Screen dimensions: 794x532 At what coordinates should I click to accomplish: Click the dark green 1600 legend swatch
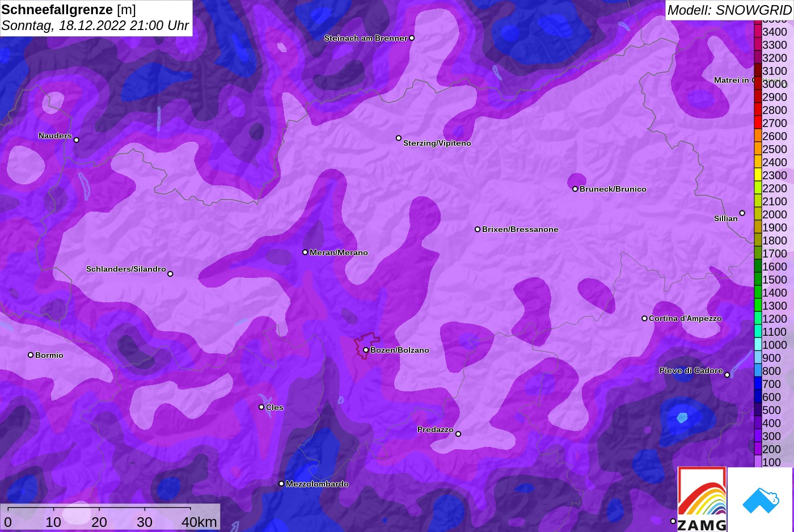758,266
